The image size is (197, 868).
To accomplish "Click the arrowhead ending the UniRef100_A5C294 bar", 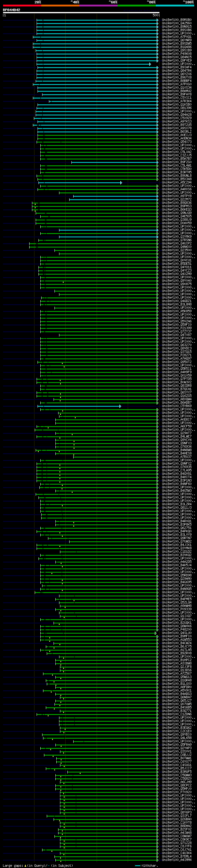I will (121, 183).
